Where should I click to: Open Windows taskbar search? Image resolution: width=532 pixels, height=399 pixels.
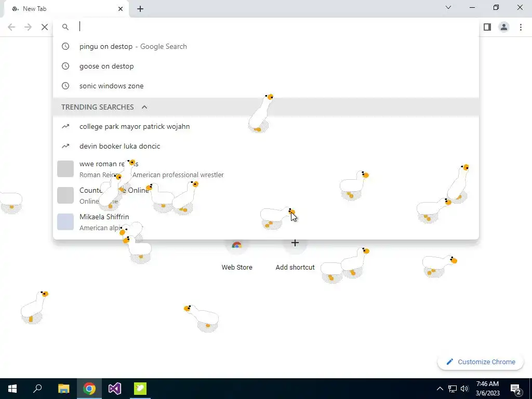[37, 389]
